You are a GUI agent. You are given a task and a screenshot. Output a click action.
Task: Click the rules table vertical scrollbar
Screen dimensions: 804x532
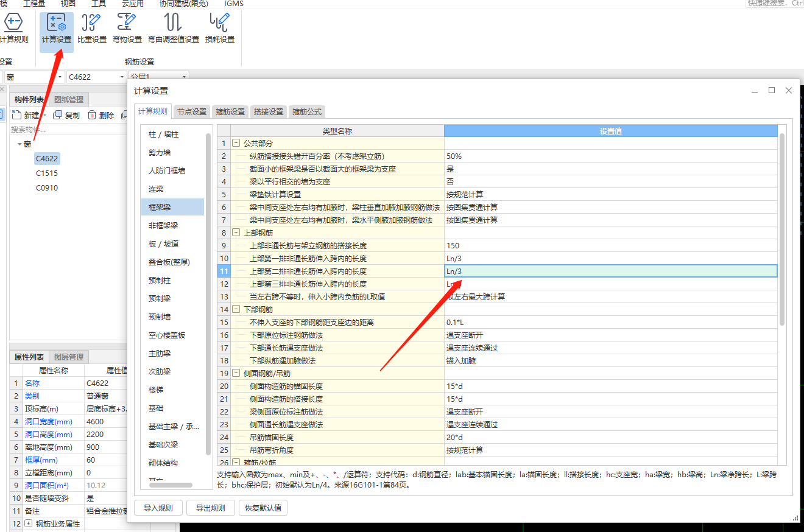pyautogui.click(x=782, y=229)
